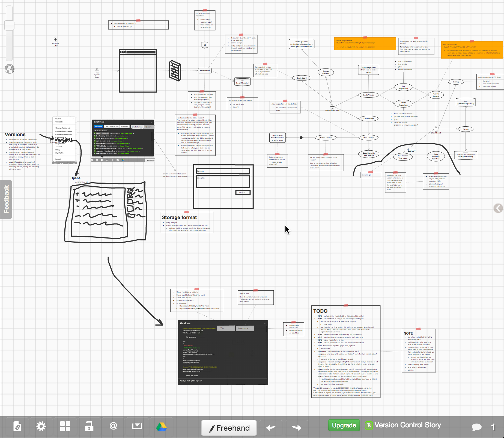
Task: Select the Init Repository ellipse
Action: 403,87
